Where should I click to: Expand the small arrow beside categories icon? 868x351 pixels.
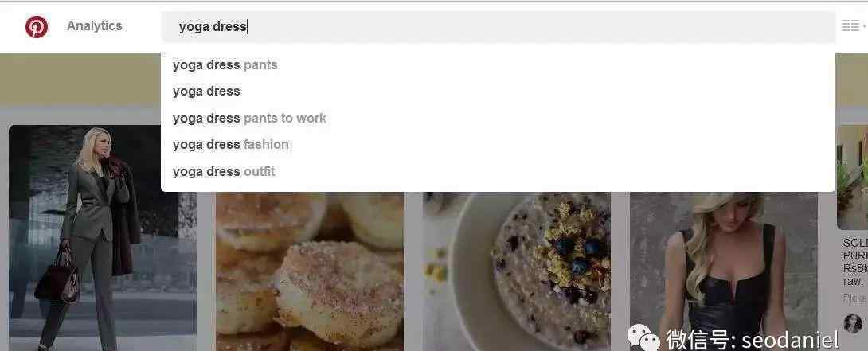pos(864,26)
